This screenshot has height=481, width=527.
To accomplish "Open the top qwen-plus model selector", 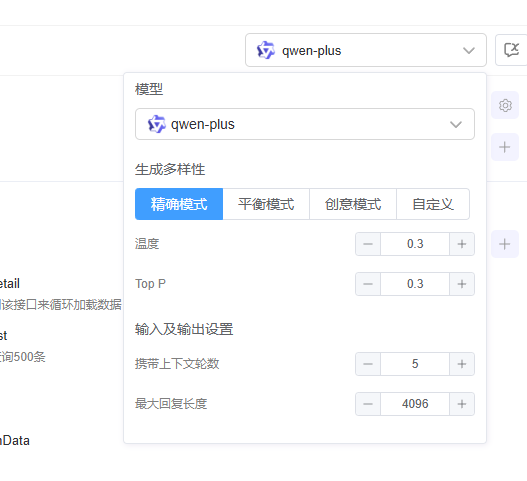I will coord(366,50).
